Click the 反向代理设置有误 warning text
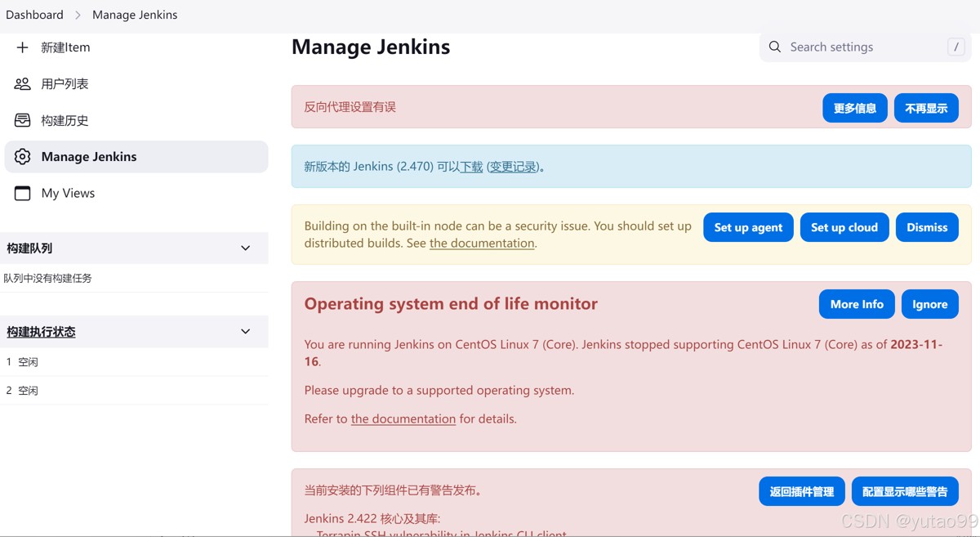The image size is (980, 537). tap(350, 107)
